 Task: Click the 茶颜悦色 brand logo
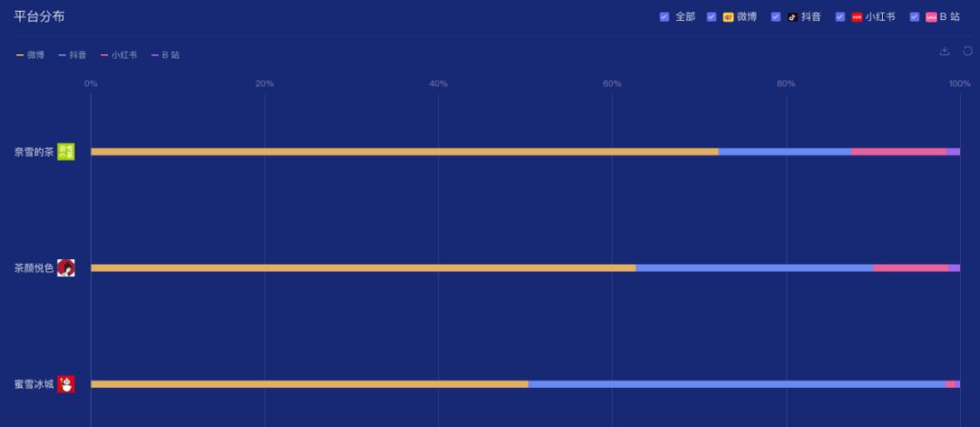65,267
